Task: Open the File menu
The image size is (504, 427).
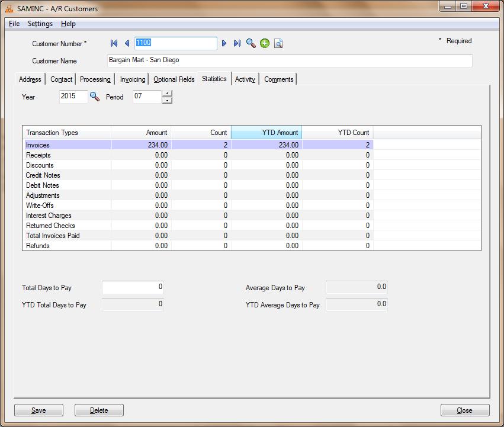Action: (x=14, y=24)
